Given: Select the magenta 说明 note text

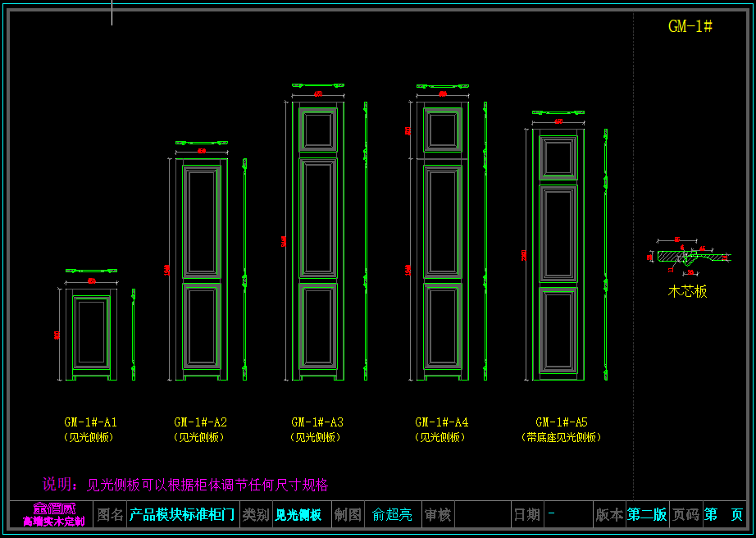Looking at the screenshot, I should click(x=185, y=485).
